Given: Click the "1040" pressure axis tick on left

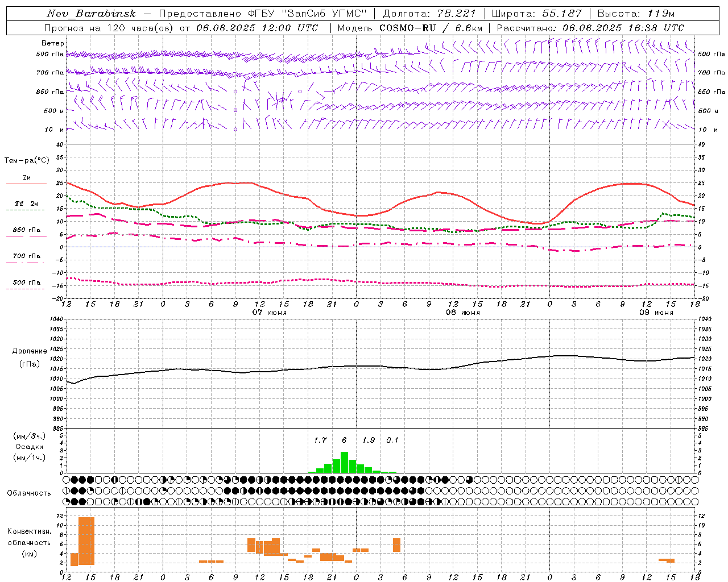Looking at the screenshot, I should point(56,319).
